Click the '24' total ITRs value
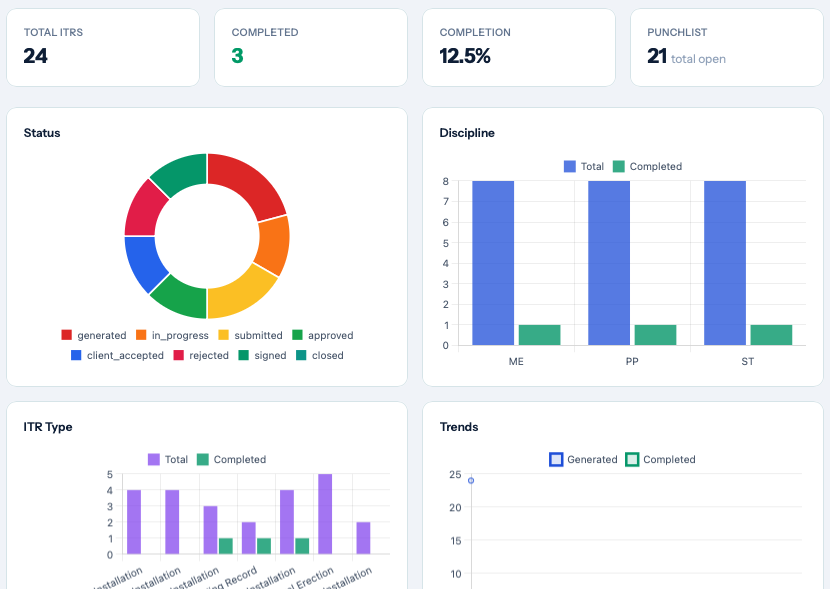 point(35,56)
